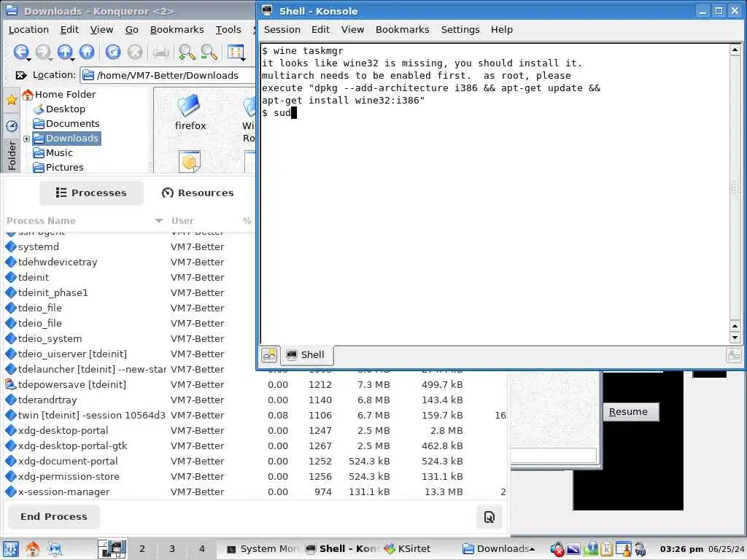Click the Konsole scrollbar down arrow
This screenshot has width=747, height=560.
tap(735, 338)
